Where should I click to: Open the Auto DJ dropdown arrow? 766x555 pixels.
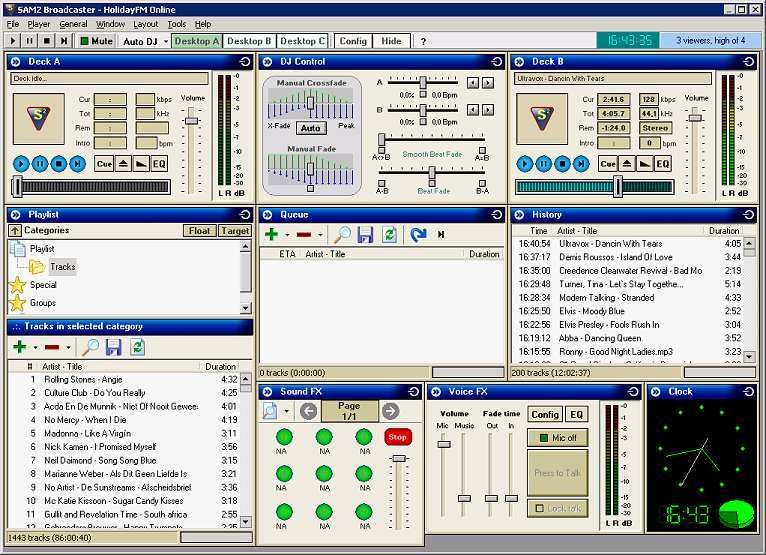point(166,42)
